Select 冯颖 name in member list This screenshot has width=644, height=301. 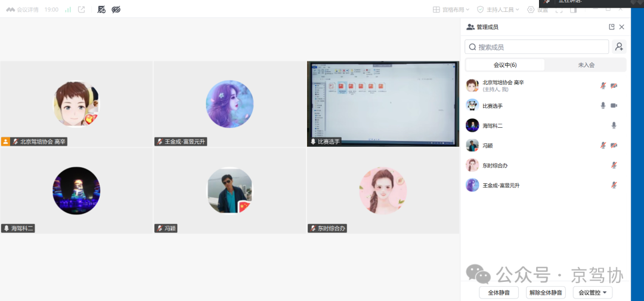[488, 146]
